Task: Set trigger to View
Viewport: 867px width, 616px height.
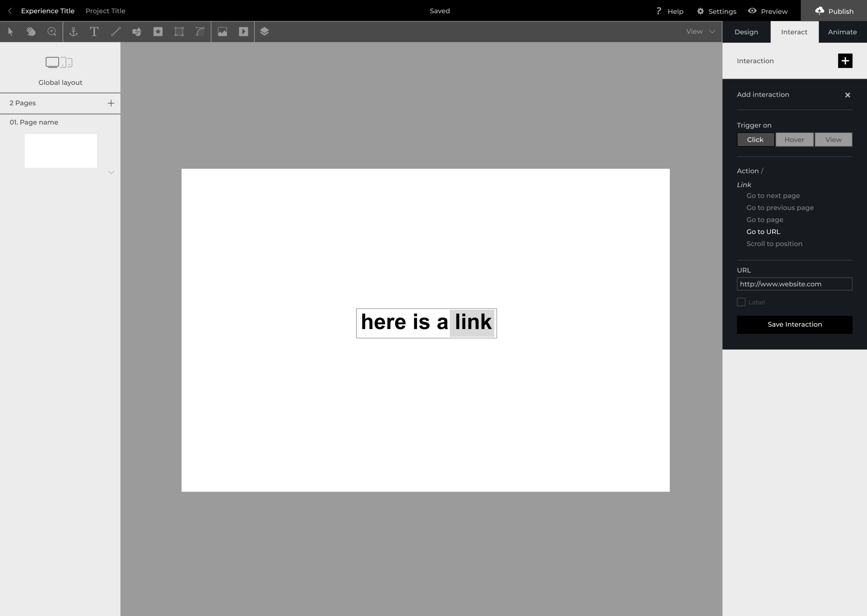Action: tap(833, 139)
